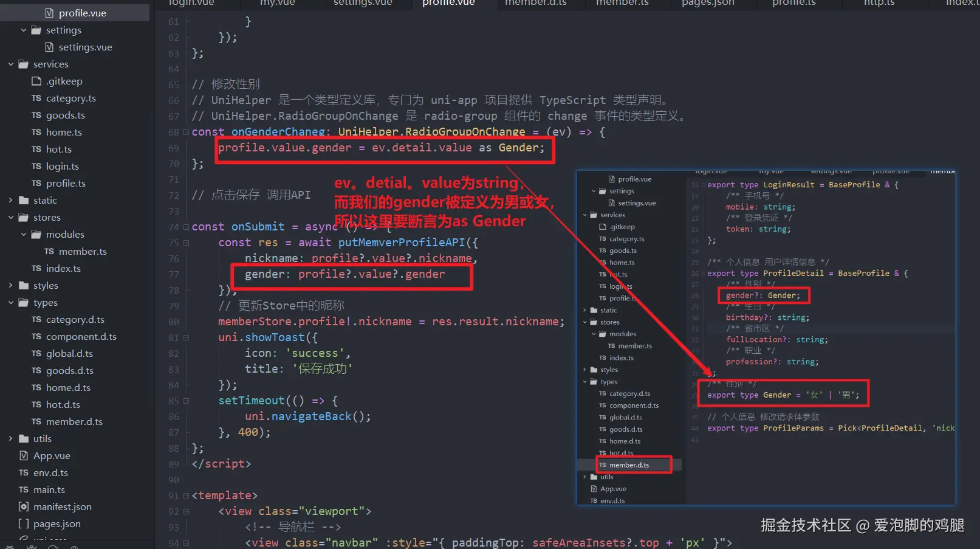980x549 pixels.
Task: Switch to the profile.ts editor tab
Action: (x=793, y=3)
